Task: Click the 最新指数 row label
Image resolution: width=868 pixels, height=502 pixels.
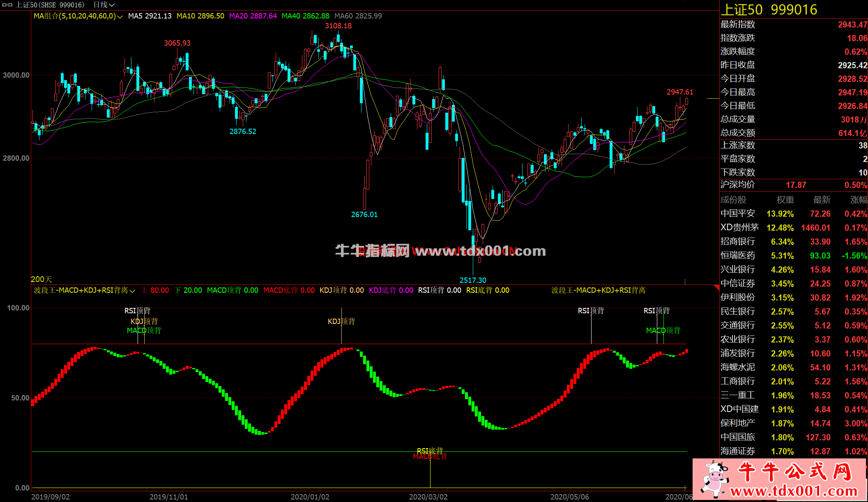Action: 738,25
